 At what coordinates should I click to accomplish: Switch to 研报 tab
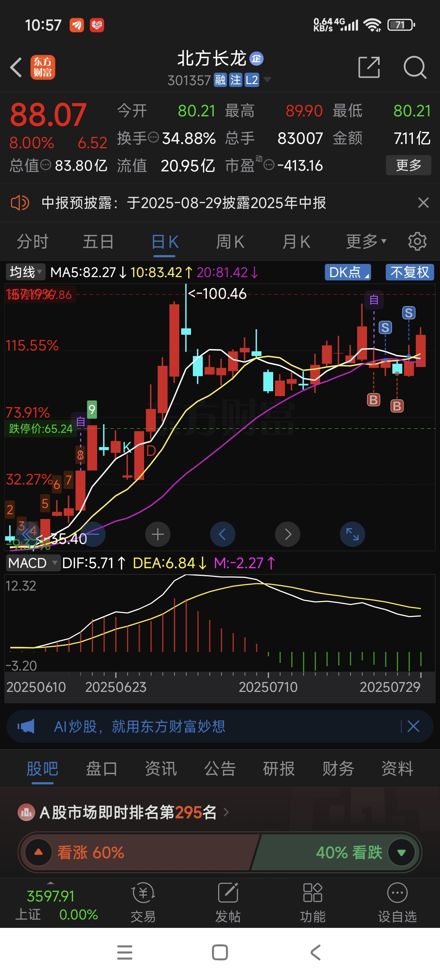279,769
